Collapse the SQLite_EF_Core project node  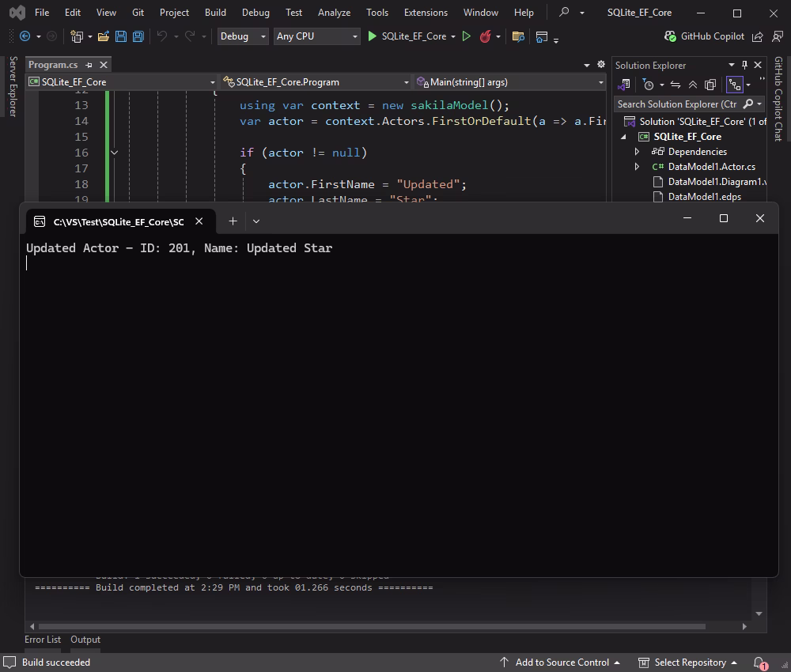click(624, 136)
